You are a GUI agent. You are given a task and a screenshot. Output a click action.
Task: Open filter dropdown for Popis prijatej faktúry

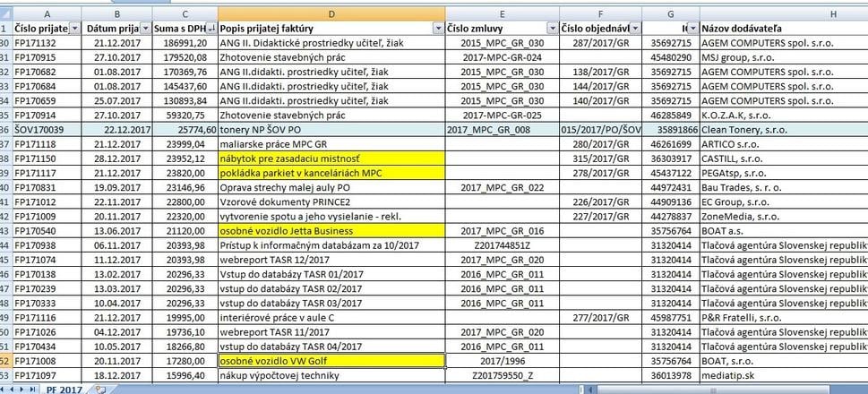(x=438, y=29)
